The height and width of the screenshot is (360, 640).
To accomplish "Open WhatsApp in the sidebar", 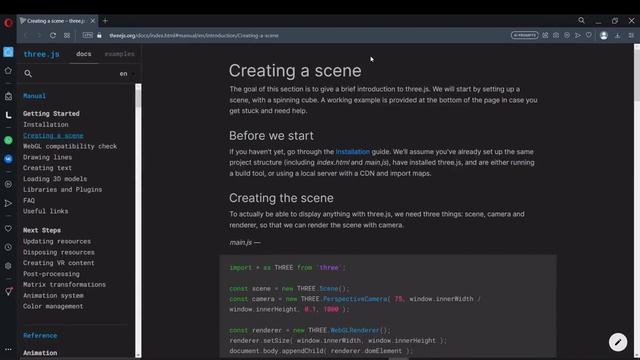I will click(x=8, y=140).
